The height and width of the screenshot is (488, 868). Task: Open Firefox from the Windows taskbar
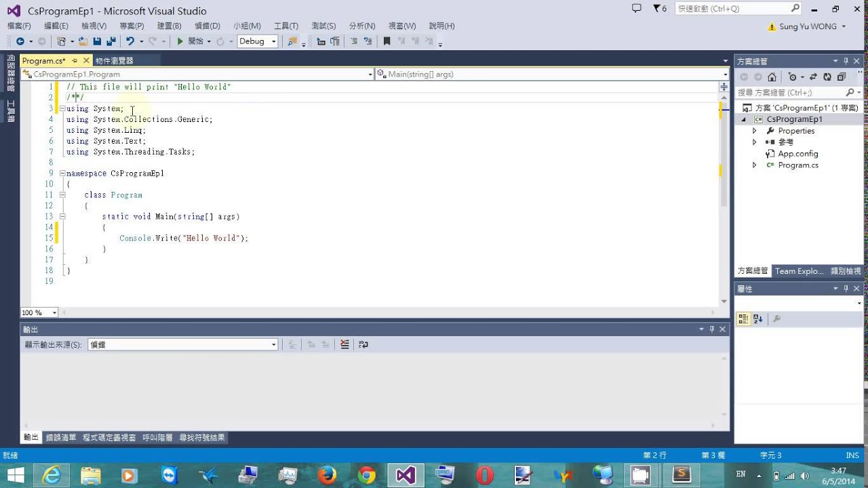point(327,475)
